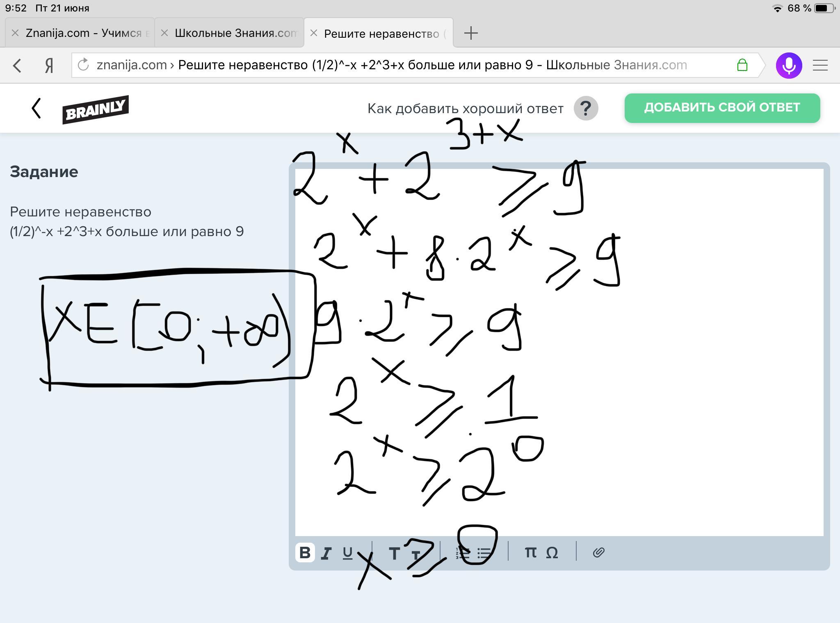Toggle italic formatting in the answer editor
This screenshot has width=840, height=623.
tap(326, 553)
